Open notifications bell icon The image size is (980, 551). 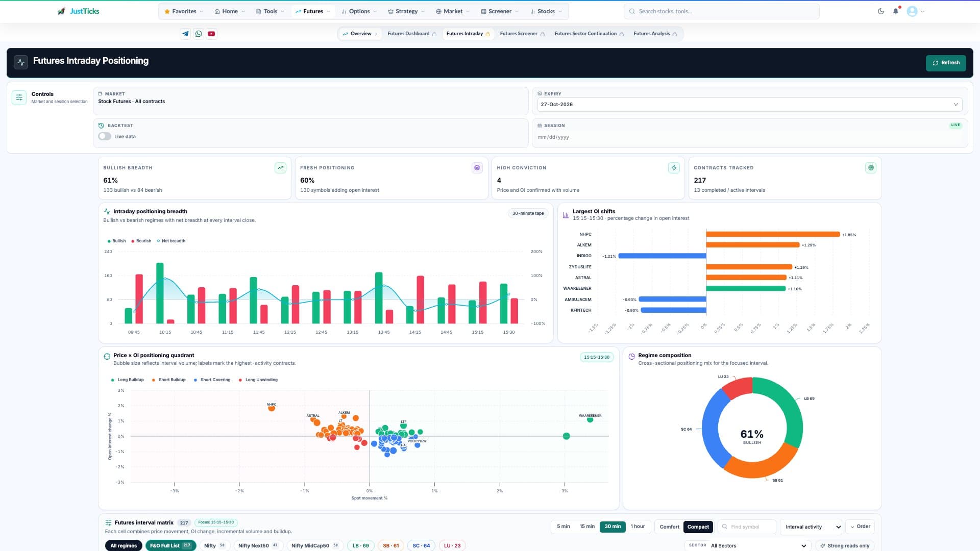click(896, 11)
